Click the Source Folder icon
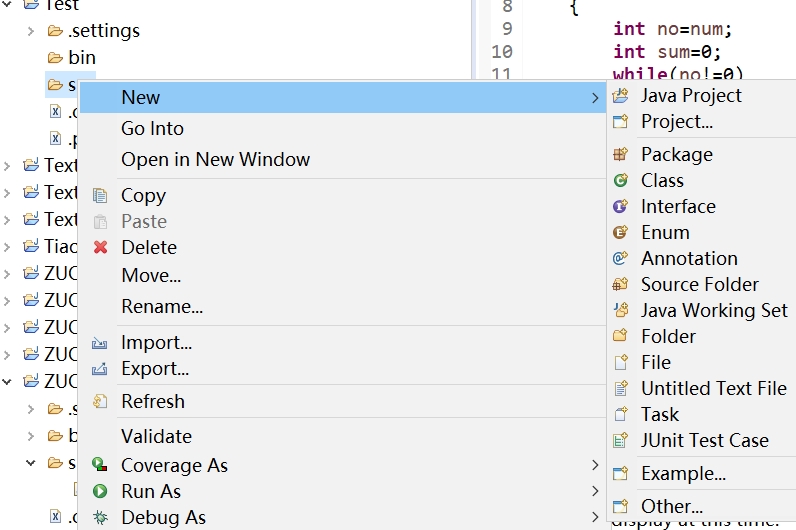Viewport: 796px width, 530px height. (x=621, y=285)
